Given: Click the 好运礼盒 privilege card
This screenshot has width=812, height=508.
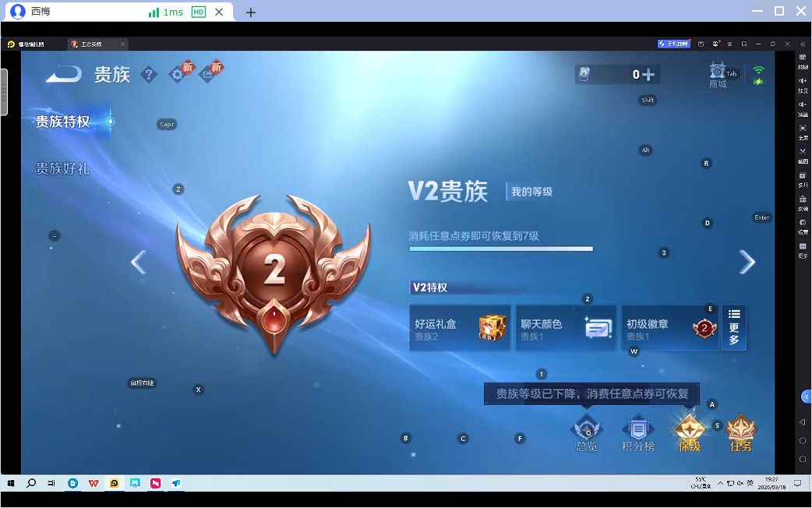Looking at the screenshot, I should tap(460, 327).
